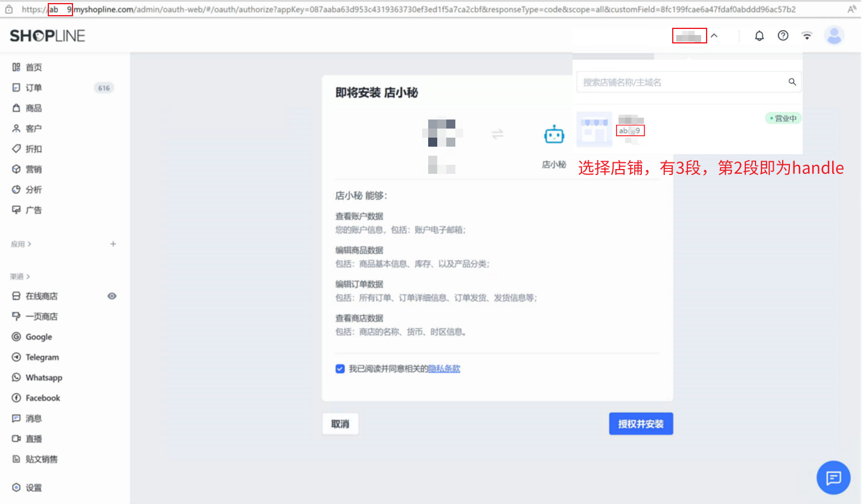863x504 pixels.
Task: Click the 搜索店铺名称/主域名 search field
Action: (x=689, y=82)
